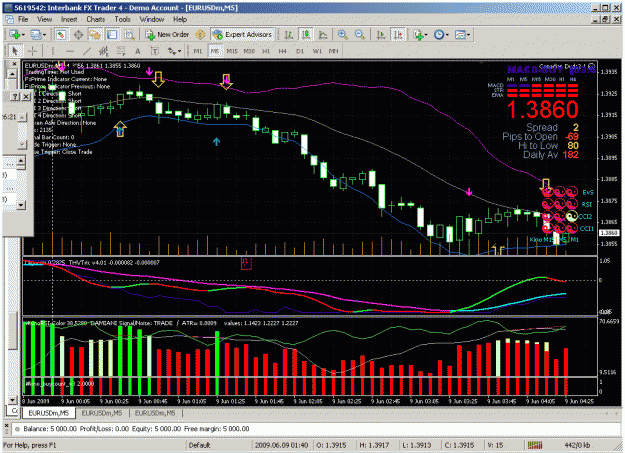The image size is (625, 453).
Task: Open the Window menu
Action: [151, 19]
